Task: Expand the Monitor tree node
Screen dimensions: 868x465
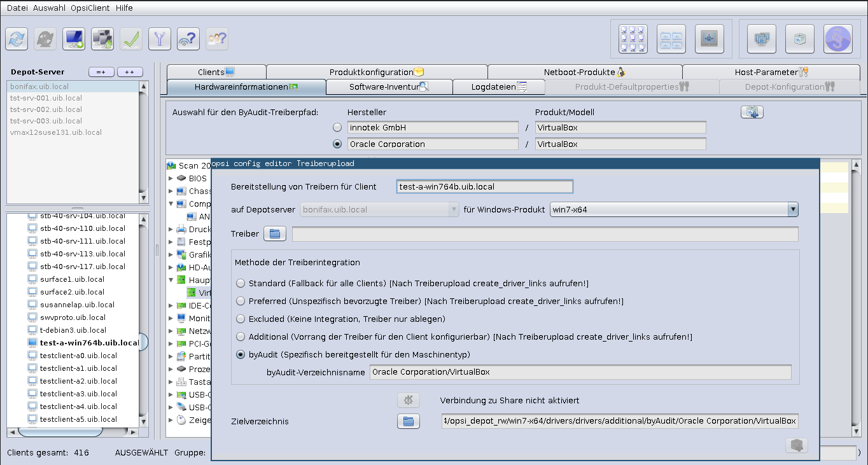Action: [x=171, y=319]
